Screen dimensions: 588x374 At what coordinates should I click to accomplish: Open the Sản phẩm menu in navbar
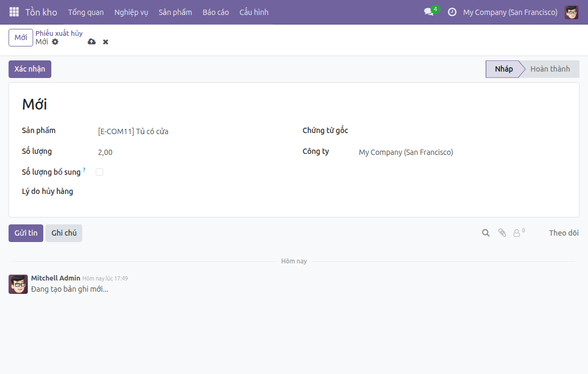(175, 12)
